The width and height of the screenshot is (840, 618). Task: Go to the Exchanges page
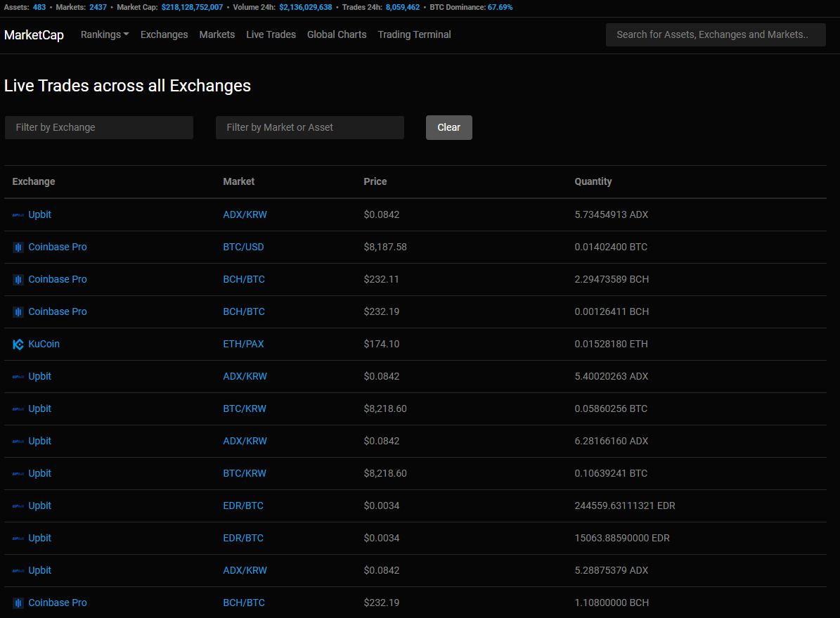click(164, 34)
